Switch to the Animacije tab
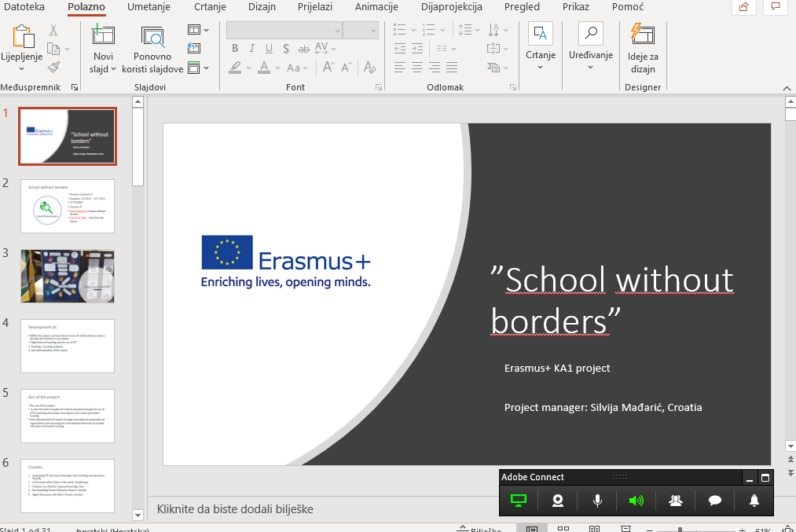The image size is (796, 532). pos(376,6)
